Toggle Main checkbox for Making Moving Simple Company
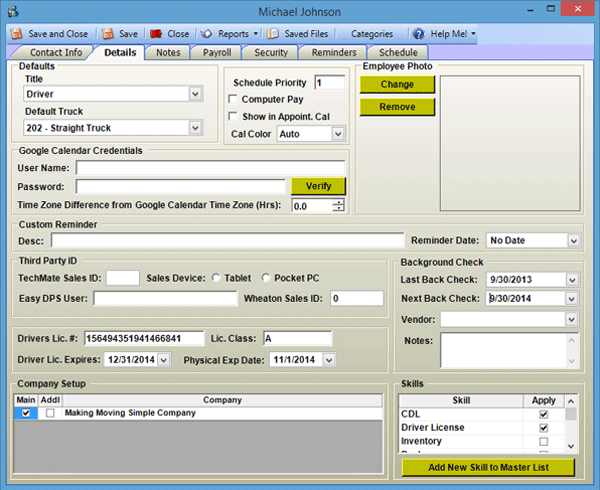The height and width of the screenshot is (490, 600). click(26, 413)
